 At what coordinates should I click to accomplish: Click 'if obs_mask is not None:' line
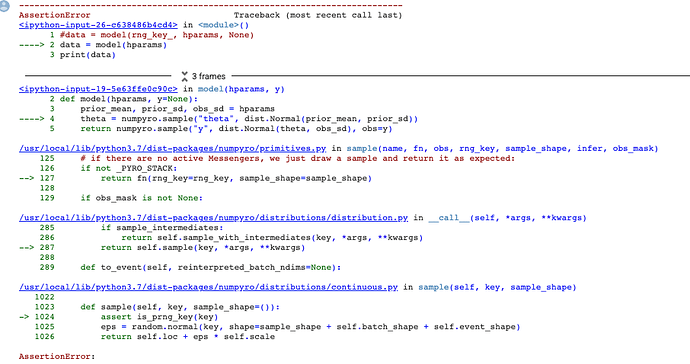pyautogui.click(x=142, y=198)
